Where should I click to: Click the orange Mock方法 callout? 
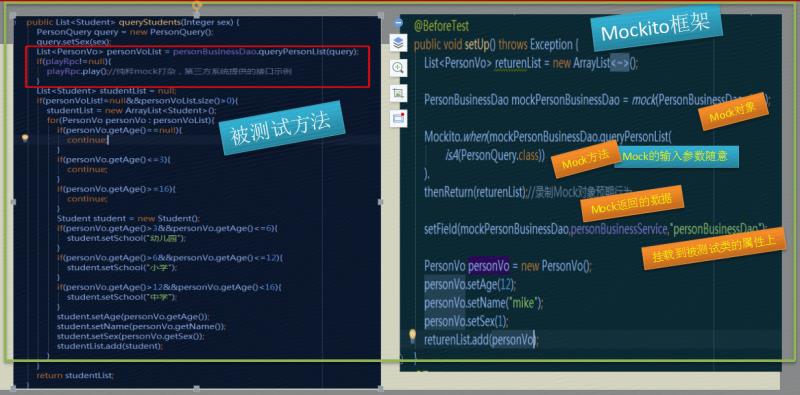point(585,160)
